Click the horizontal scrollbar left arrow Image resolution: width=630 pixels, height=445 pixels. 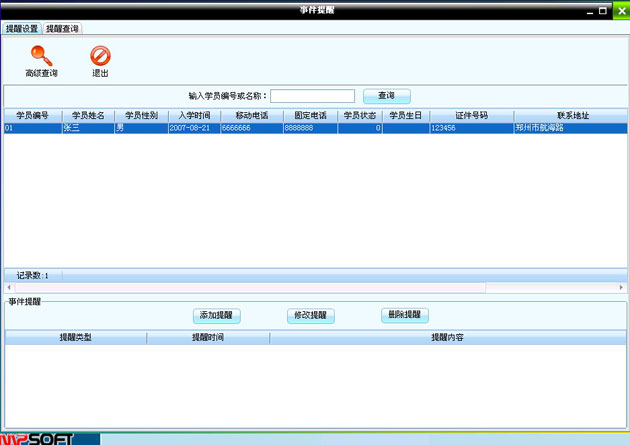pos(8,288)
